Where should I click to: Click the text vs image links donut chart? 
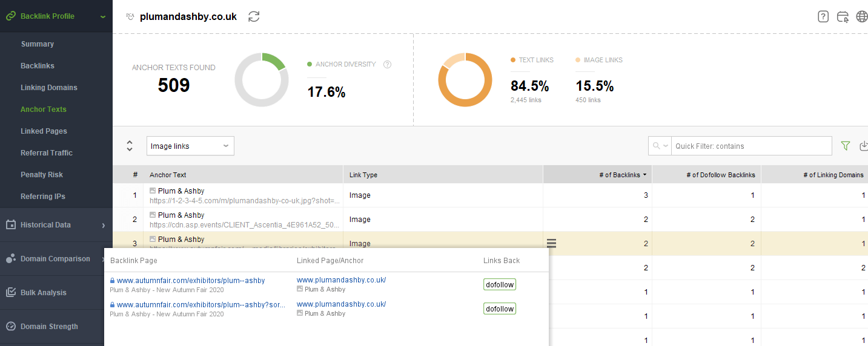point(465,80)
